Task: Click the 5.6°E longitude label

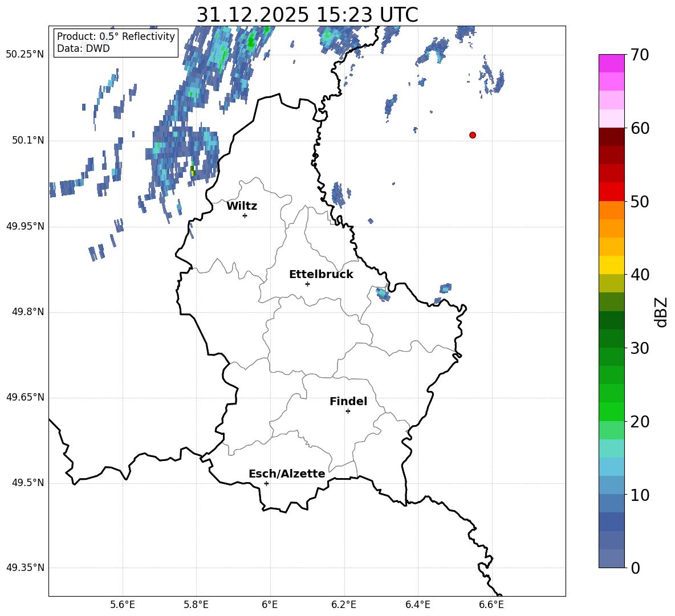Action: click(x=123, y=605)
